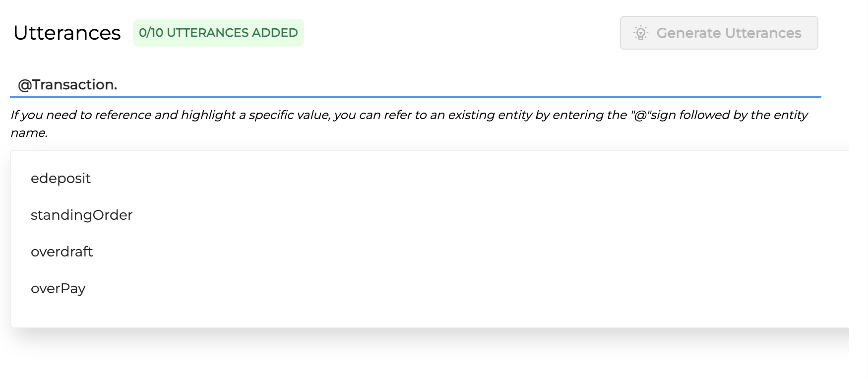Pick overdraft from the entity suggestions

pos(62,252)
